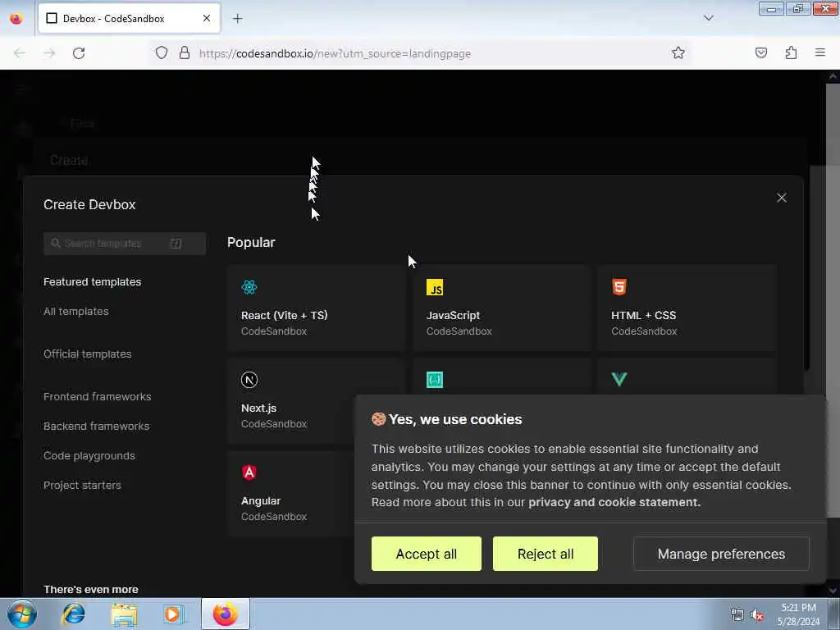Close the Devbox - CodeSandbox tab

pyautogui.click(x=207, y=19)
